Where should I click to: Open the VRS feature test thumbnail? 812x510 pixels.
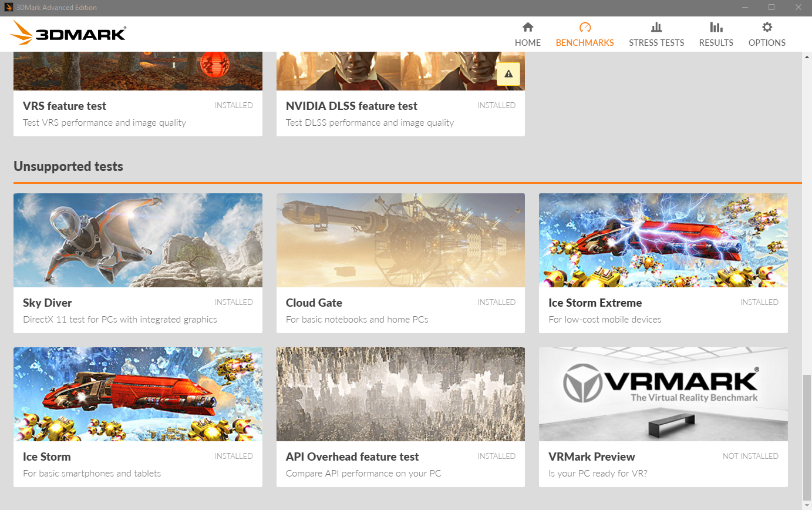tap(138, 71)
